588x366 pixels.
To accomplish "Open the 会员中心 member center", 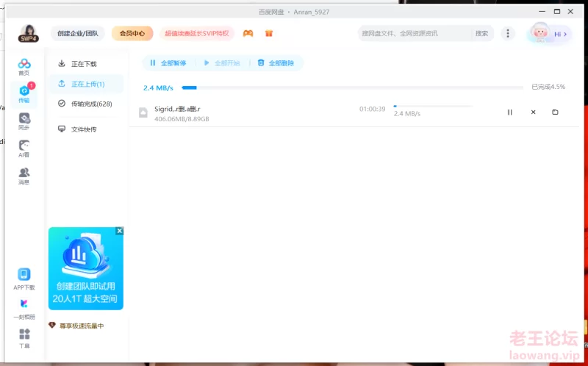I will click(132, 33).
